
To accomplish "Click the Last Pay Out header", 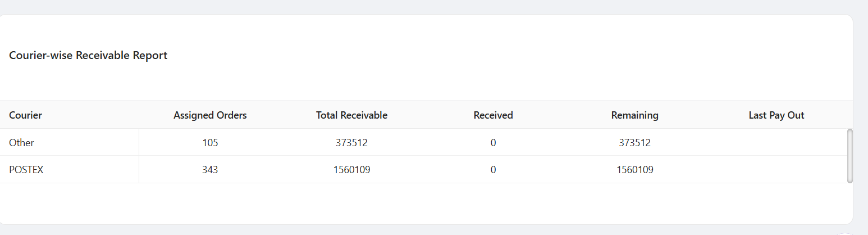I will (x=776, y=115).
